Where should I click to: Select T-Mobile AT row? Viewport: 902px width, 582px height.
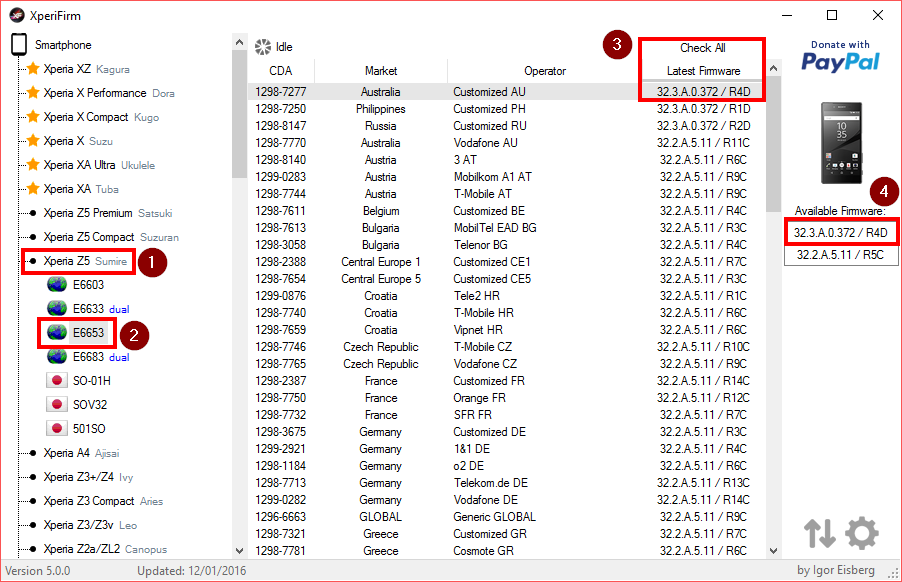coord(507,194)
